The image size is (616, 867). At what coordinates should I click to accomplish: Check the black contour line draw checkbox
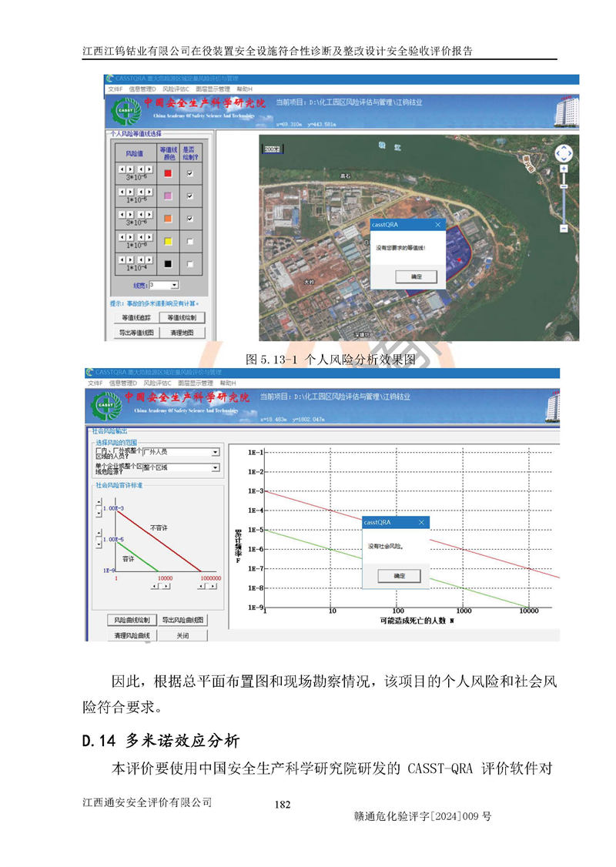pyautogui.click(x=189, y=264)
